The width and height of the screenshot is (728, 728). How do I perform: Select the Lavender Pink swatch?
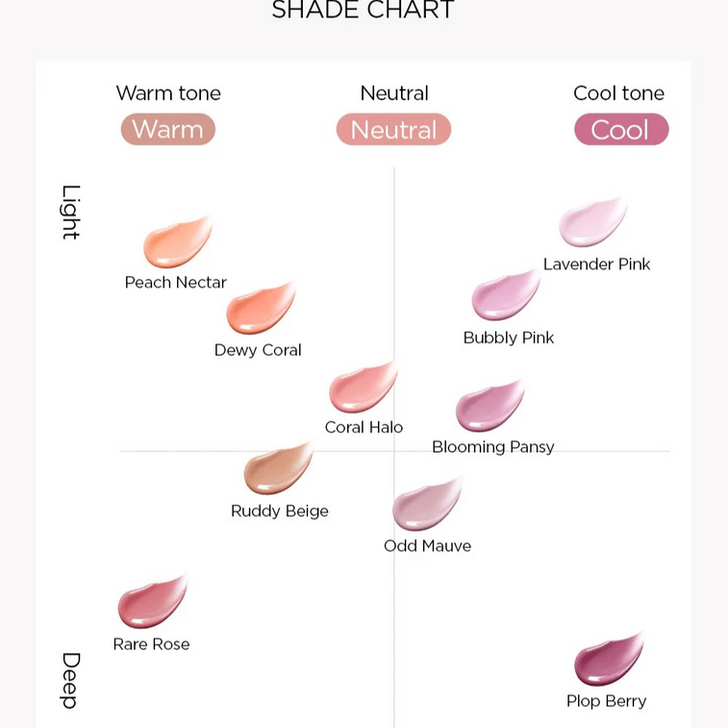point(593,222)
